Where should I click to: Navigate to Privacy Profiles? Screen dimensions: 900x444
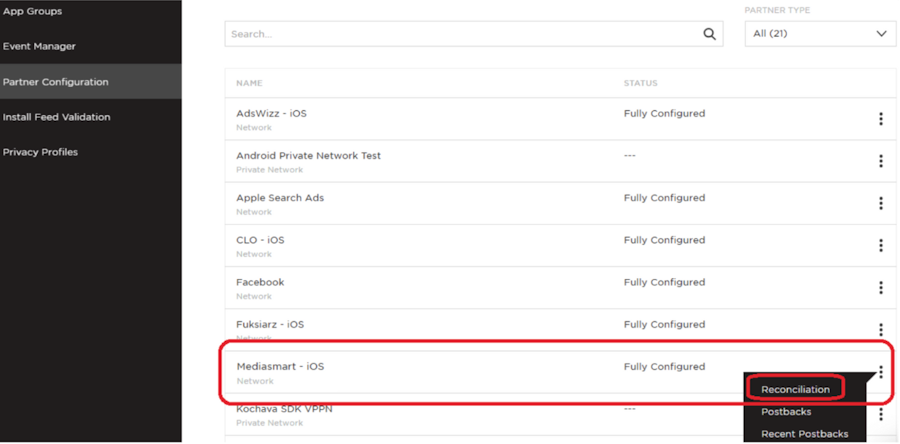pos(40,152)
